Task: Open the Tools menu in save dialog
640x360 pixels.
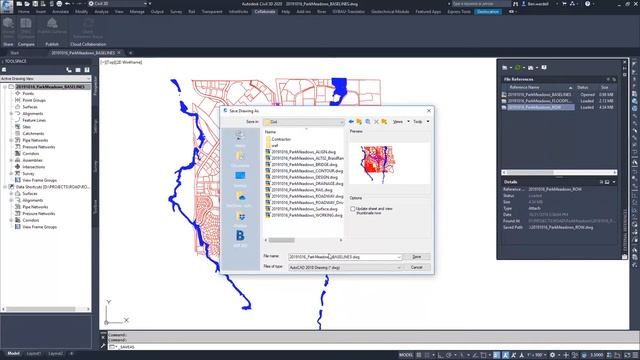Action: [x=421, y=122]
